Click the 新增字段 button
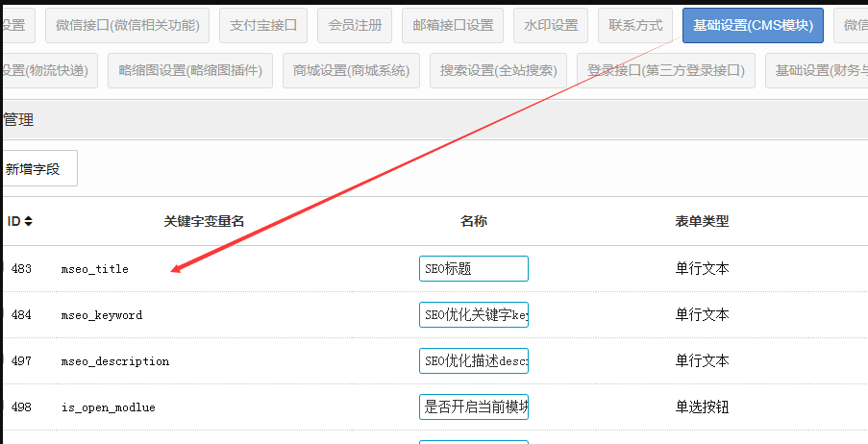 click(x=37, y=168)
